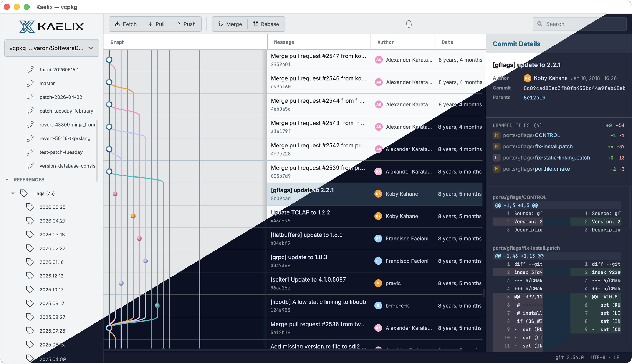
Task: Collapse the Tags (75) group
Action: click(x=13, y=193)
